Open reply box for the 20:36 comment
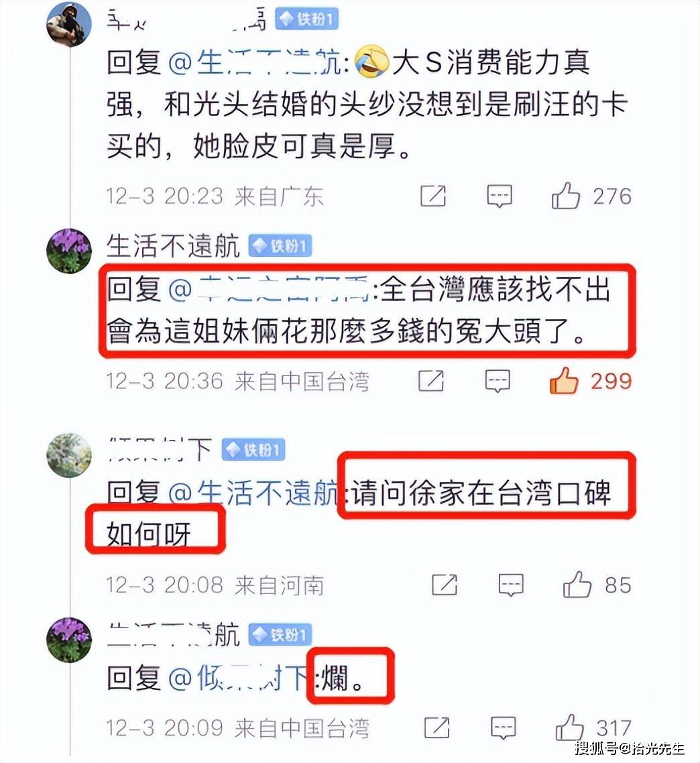The width and height of the screenshot is (700, 763). tap(498, 381)
